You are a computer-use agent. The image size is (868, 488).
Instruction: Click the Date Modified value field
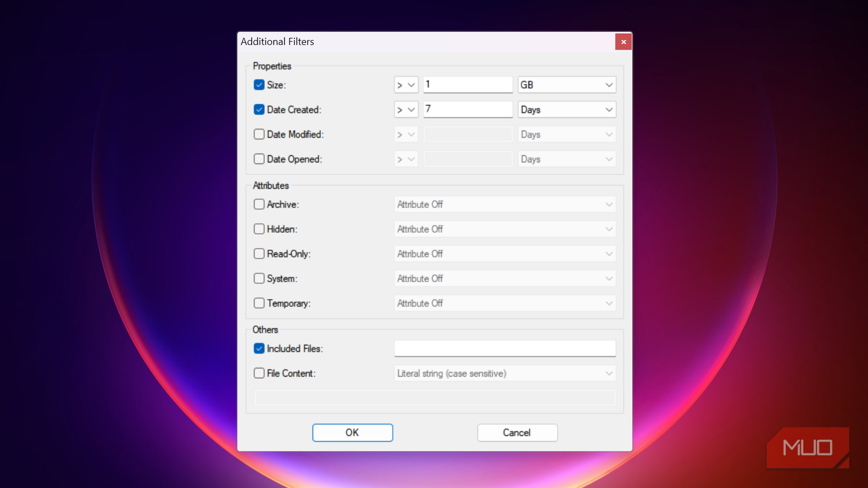pyautogui.click(x=468, y=134)
